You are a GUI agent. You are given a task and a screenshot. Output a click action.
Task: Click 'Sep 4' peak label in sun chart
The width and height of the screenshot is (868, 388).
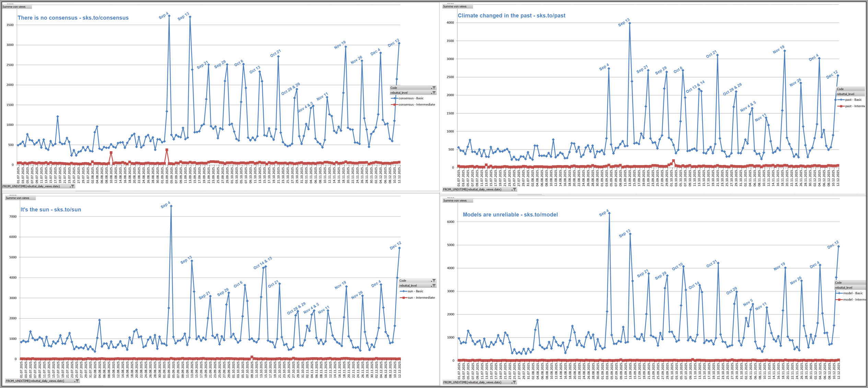click(x=165, y=205)
